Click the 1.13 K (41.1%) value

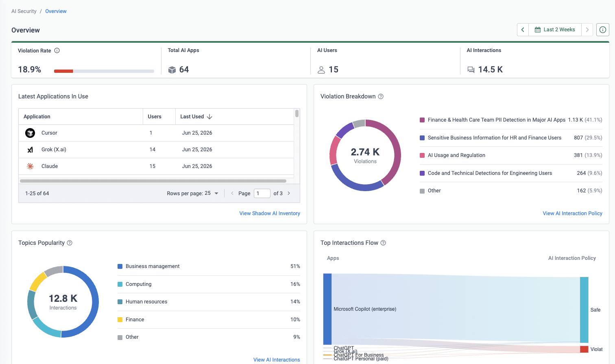(x=585, y=120)
